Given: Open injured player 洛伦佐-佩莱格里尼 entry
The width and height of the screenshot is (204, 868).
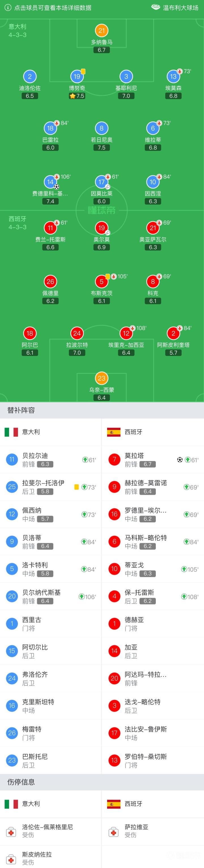Looking at the screenshot, I should (x=50, y=831).
